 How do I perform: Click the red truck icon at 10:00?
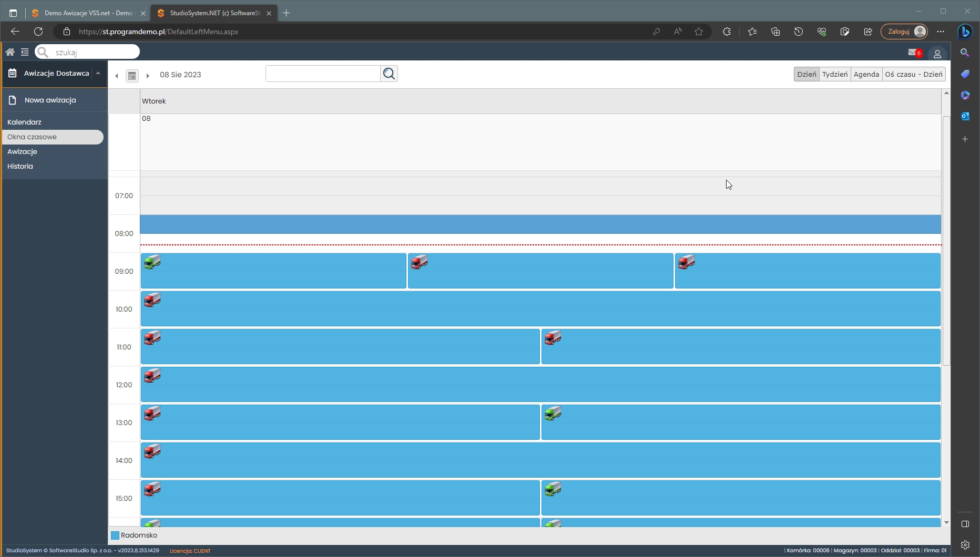point(152,300)
